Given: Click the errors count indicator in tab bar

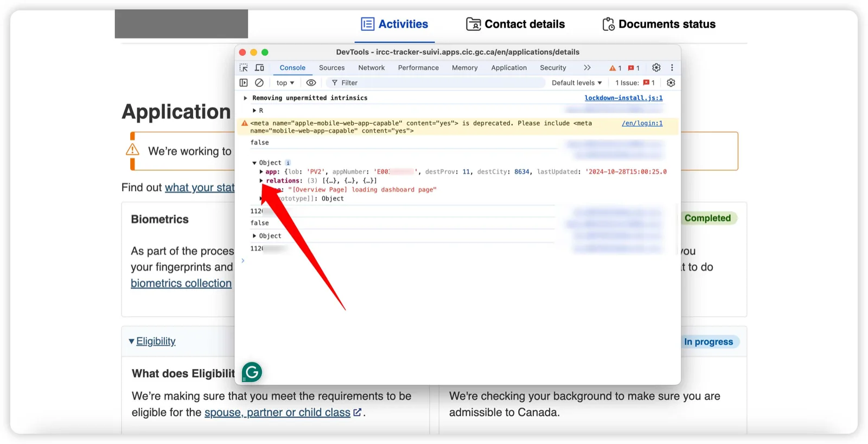Looking at the screenshot, I should [x=634, y=68].
